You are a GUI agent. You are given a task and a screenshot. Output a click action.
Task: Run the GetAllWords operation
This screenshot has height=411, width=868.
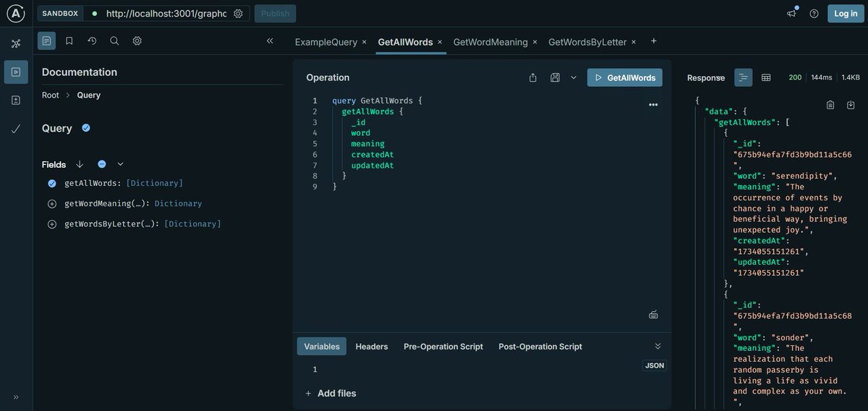(x=625, y=77)
